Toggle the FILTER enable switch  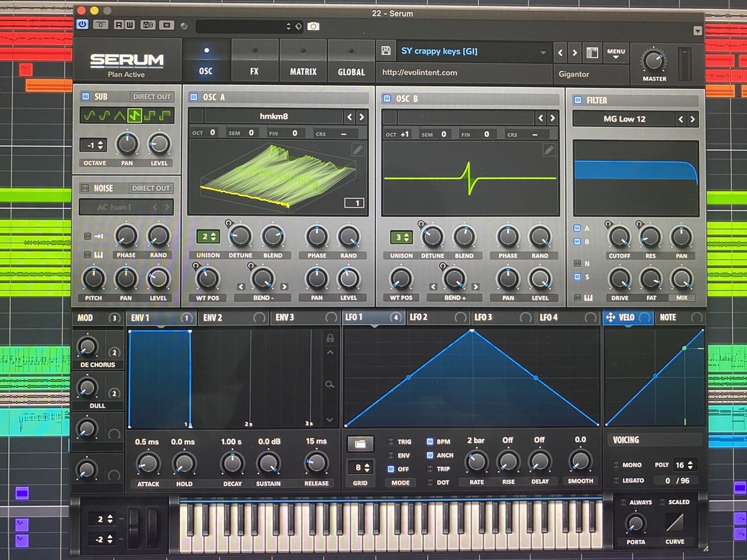(x=577, y=100)
